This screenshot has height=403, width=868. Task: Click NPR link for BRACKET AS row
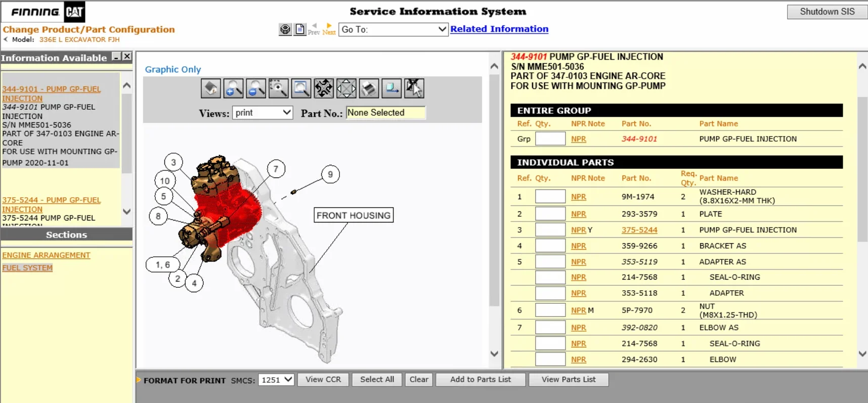click(578, 246)
